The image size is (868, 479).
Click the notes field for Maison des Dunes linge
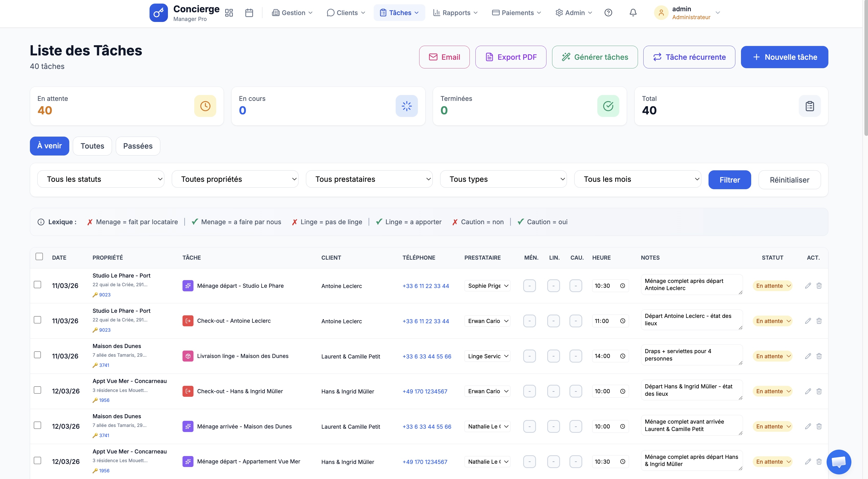691,355
